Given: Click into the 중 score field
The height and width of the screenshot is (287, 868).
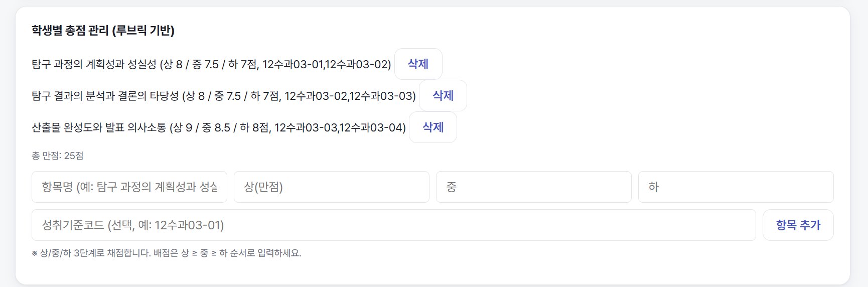Looking at the screenshot, I should 533,187.
